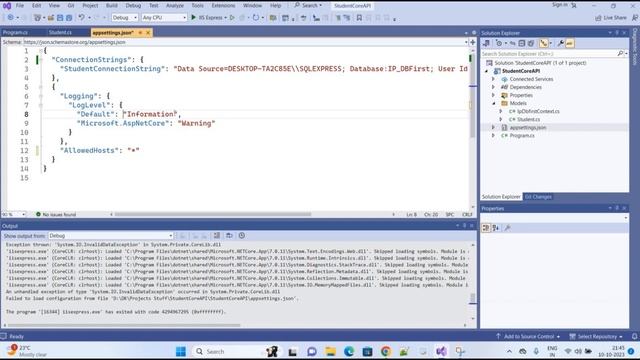This screenshot has height=360, width=640.
Task: Click the Save All toolbar icon
Action: click(69, 18)
